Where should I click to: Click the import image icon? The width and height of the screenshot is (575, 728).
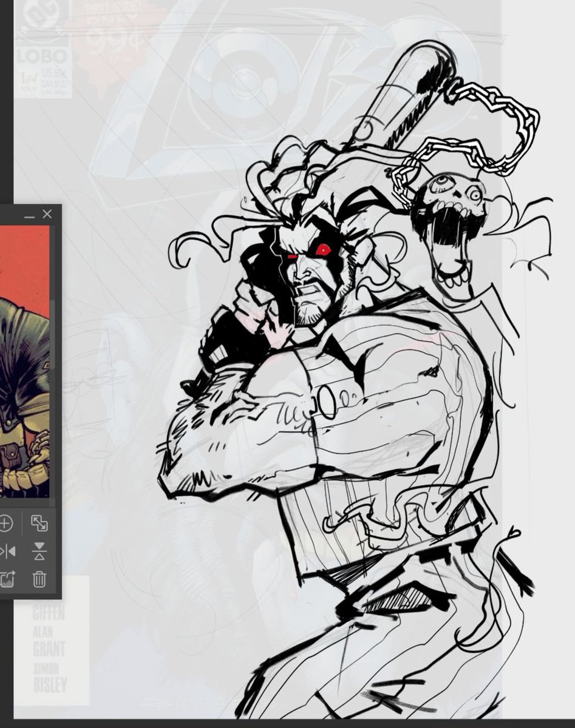(x=6, y=579)
